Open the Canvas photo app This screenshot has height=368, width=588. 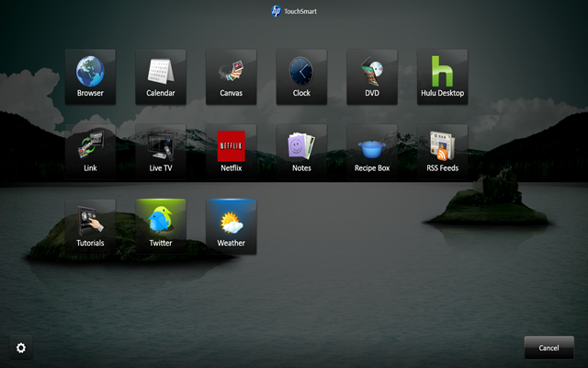(231, 77)
